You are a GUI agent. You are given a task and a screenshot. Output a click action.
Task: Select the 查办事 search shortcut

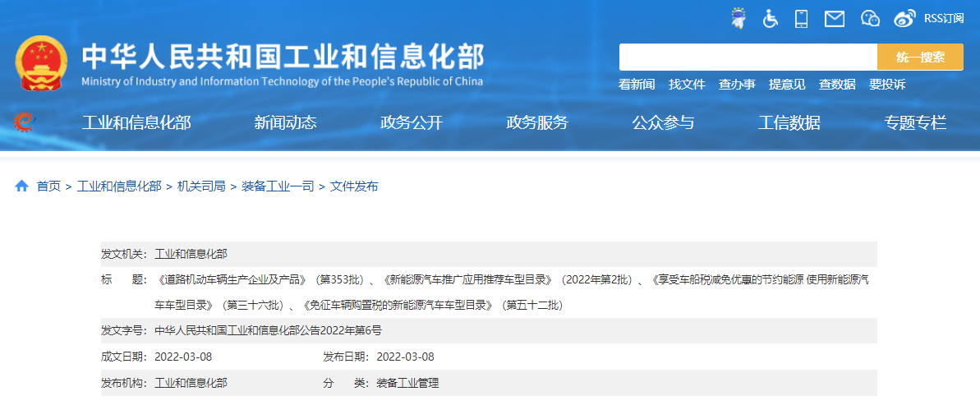736,85
